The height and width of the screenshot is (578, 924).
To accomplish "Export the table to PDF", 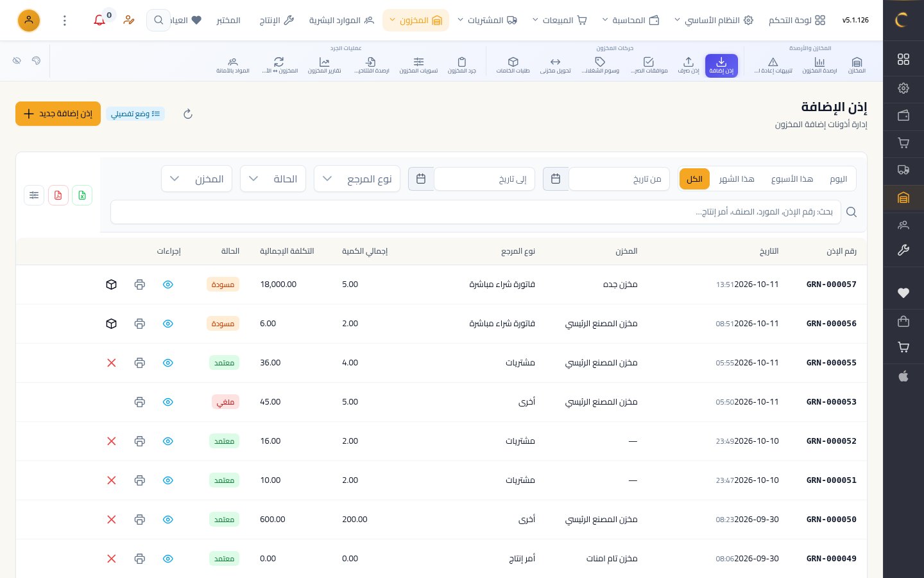I will 58,195.
